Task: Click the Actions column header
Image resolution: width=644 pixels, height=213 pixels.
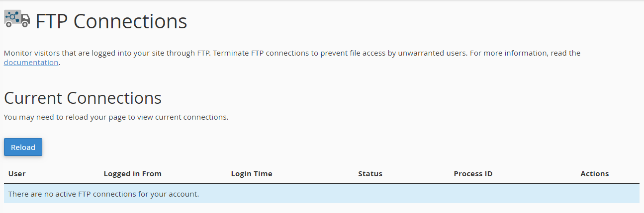Action: 594,174
